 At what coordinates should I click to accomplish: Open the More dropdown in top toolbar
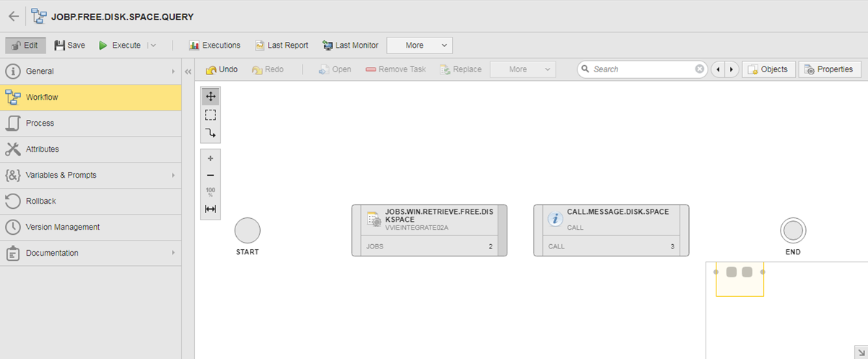[420, 46]
